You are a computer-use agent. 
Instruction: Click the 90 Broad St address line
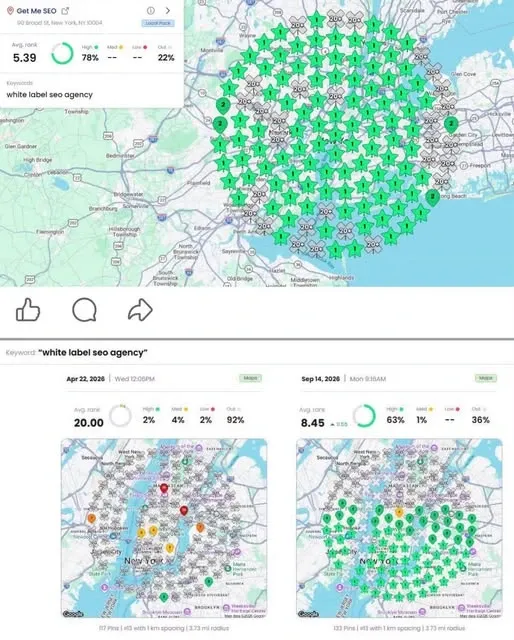[x=60, y=23]
